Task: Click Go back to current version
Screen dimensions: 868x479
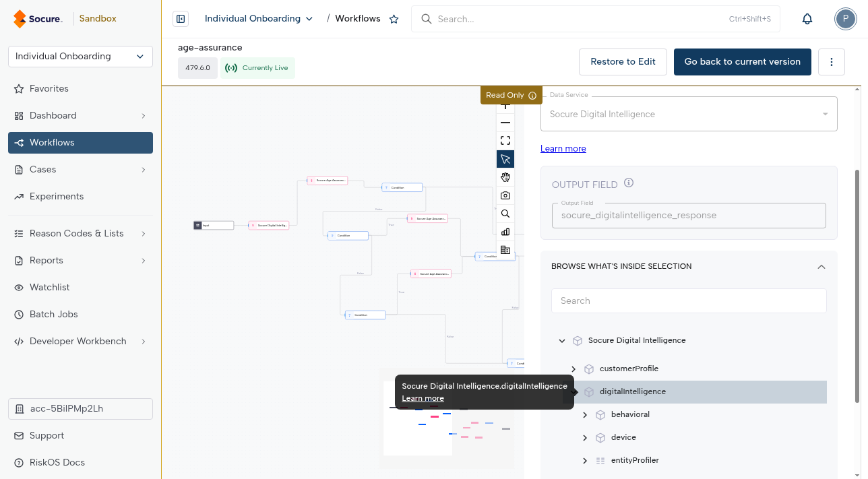Action: (743, 62)
